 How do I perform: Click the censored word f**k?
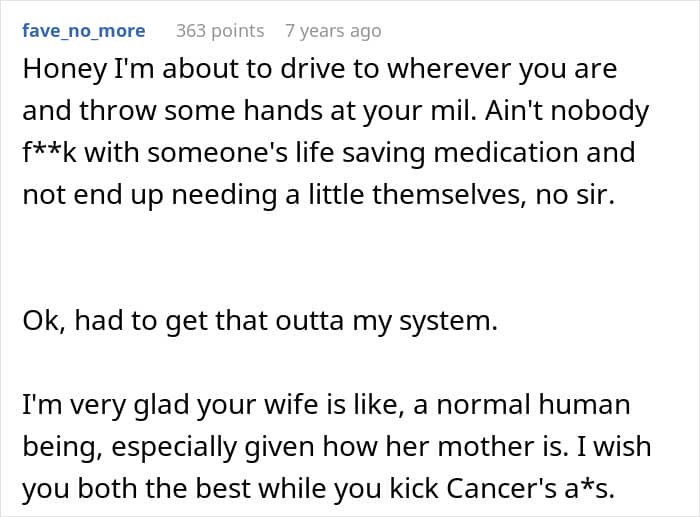[52, 153]
